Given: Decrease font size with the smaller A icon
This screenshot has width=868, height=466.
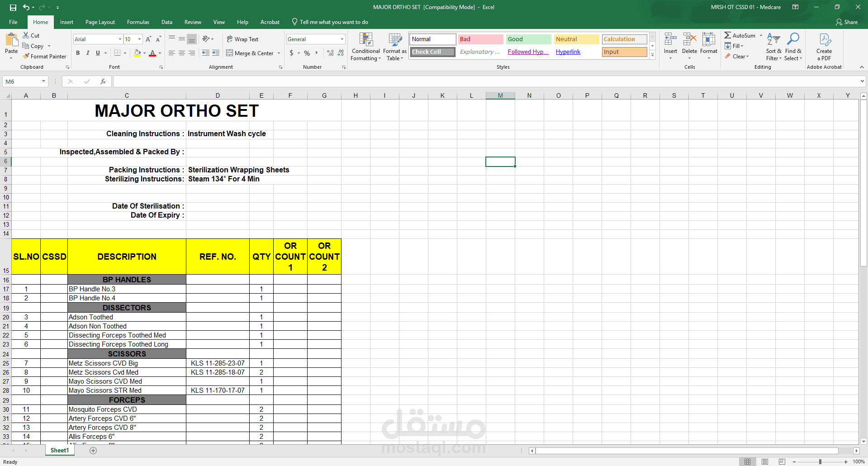Looking at the screenshot, I should (x=158, y=39).
